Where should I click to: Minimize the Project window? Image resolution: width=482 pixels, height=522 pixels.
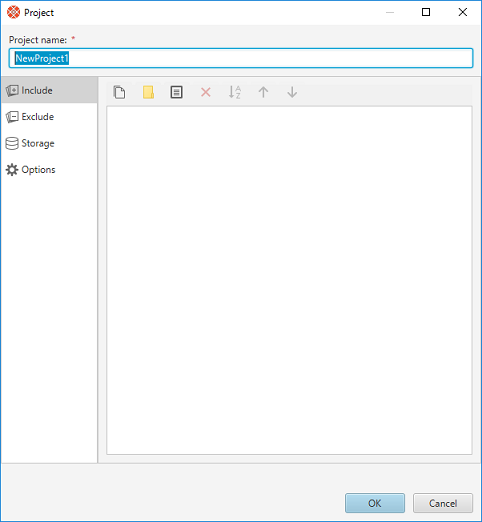pyautogui.click(x=390, y=12)
